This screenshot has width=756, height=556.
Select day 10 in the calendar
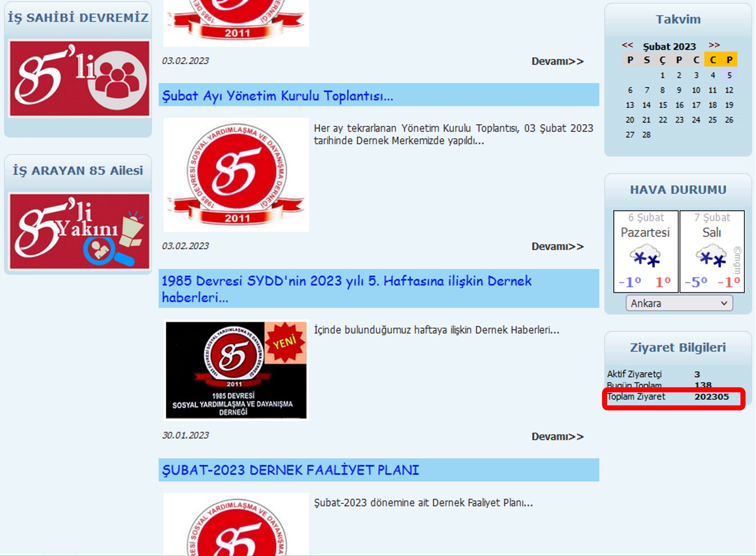(x=696, y=90)
